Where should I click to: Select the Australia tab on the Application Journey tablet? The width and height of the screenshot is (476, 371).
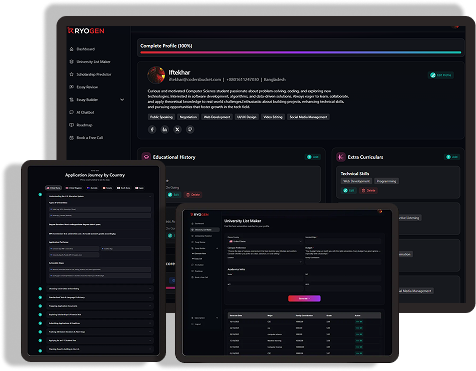(92, 188)
